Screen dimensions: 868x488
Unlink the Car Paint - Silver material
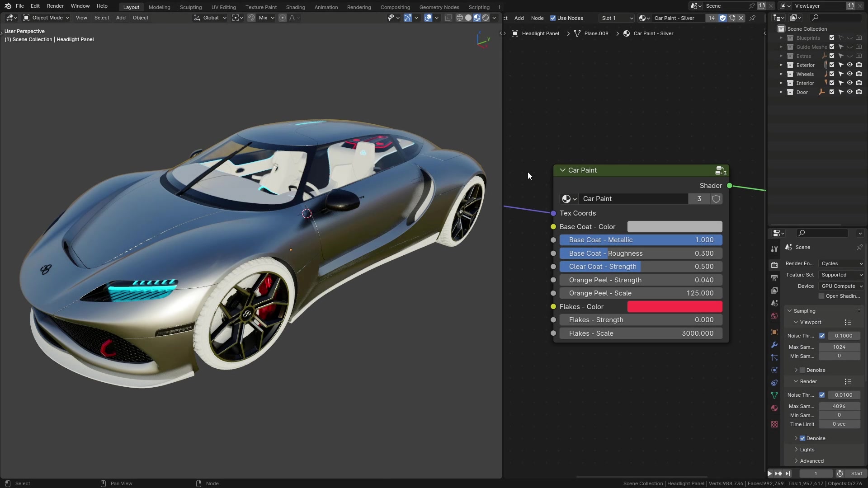741,18
